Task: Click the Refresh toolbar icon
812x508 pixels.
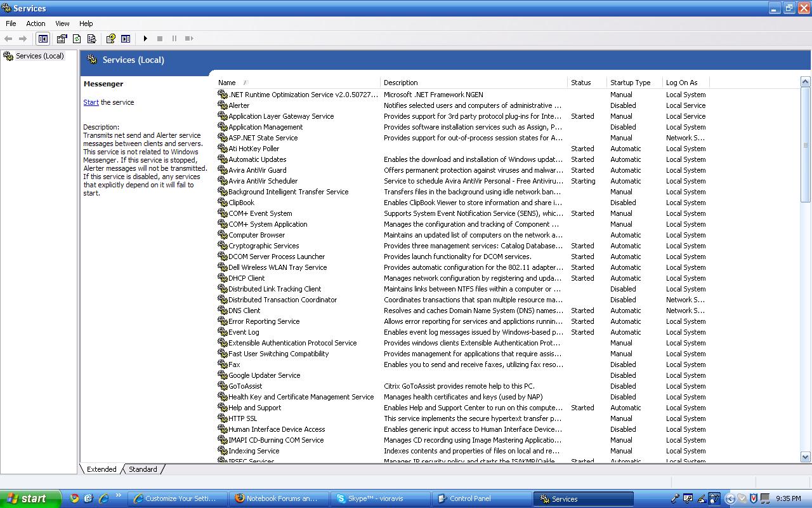Action: (x=77, y=39)
